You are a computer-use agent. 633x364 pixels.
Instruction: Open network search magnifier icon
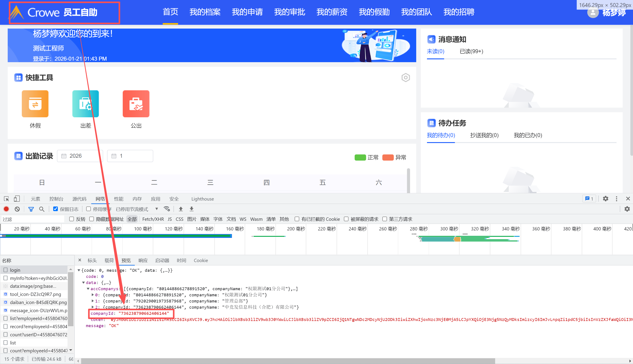pos(42,209)
